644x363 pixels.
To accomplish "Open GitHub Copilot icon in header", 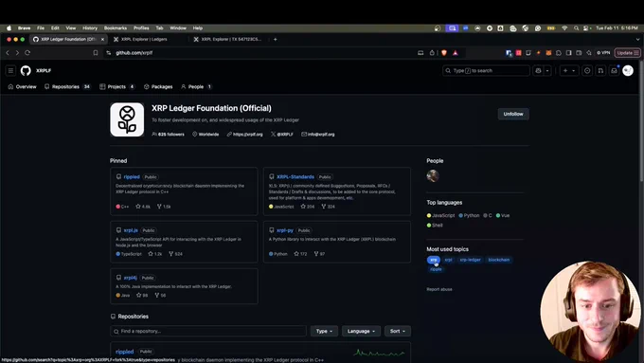I will point(538,71).
